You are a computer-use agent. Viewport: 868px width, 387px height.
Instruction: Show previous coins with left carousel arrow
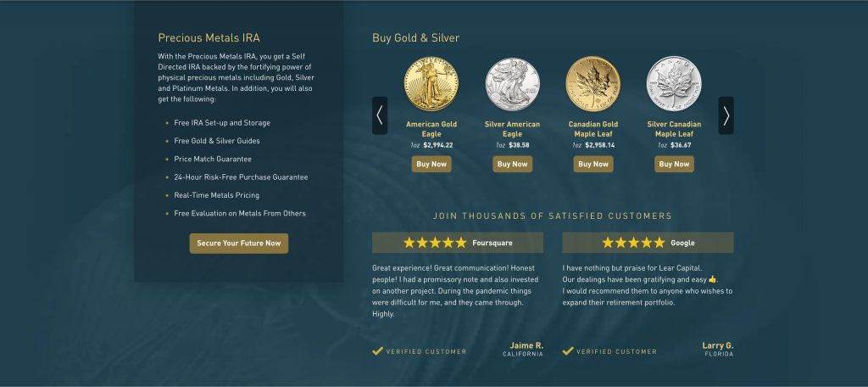(x=380, y=115)
